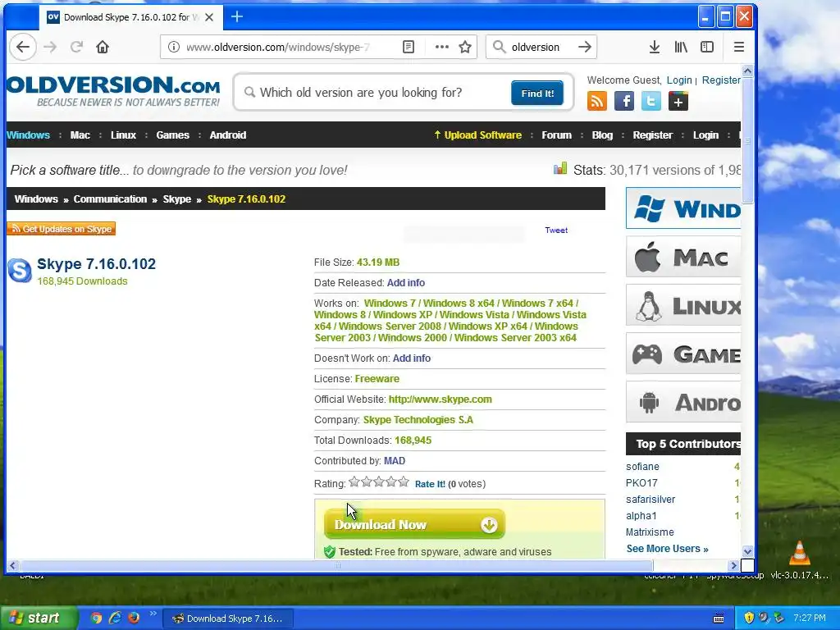Click Add info for Doesn't Work on
Image resolution: width=840 pixels, height=630 pixels.
pyautogui.click(x=412, y=358)
